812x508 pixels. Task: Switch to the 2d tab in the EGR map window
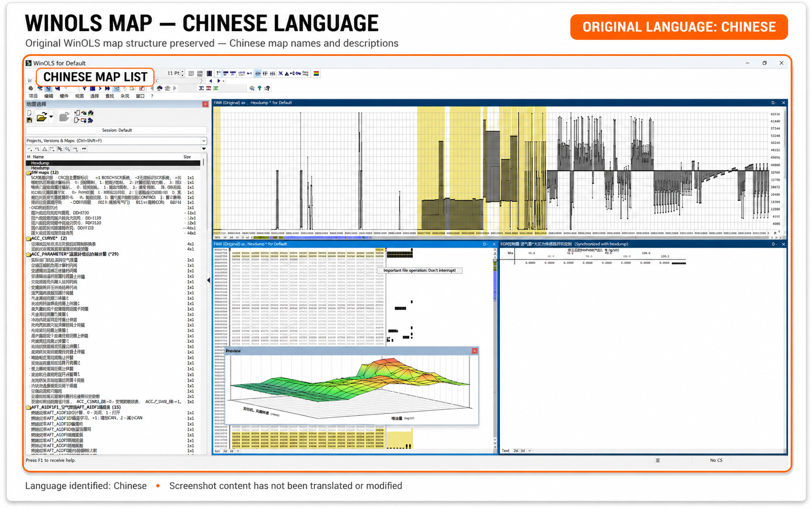(x=516, y=451)
